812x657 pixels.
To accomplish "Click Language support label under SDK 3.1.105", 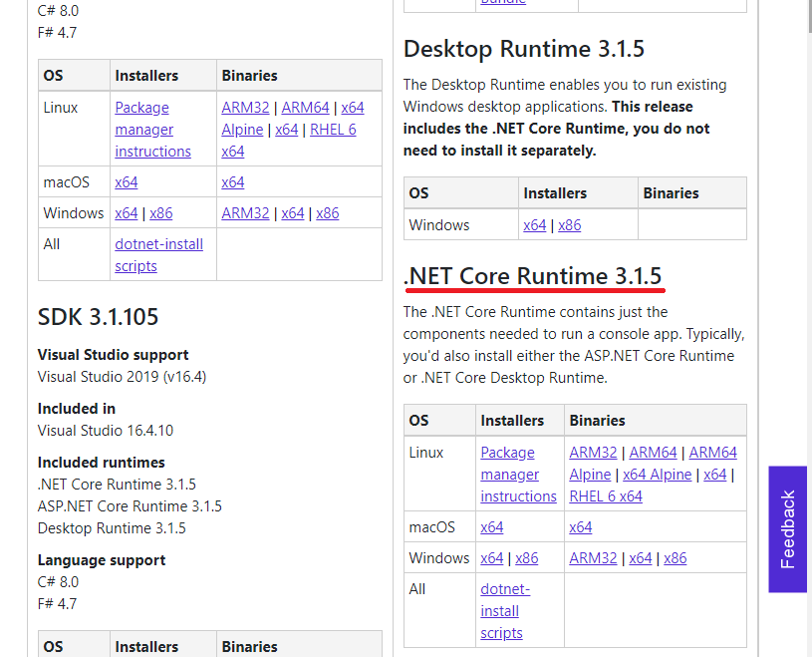I will coord(102,560).
